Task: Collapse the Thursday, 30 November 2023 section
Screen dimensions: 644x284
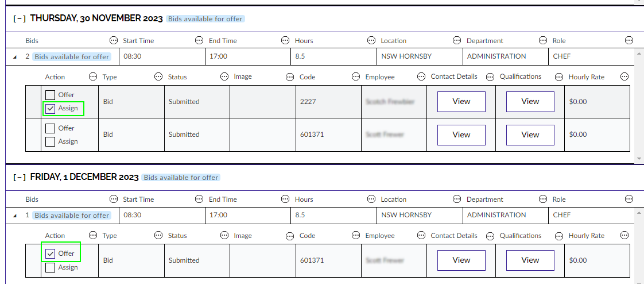Action: (x=20, y=18)
